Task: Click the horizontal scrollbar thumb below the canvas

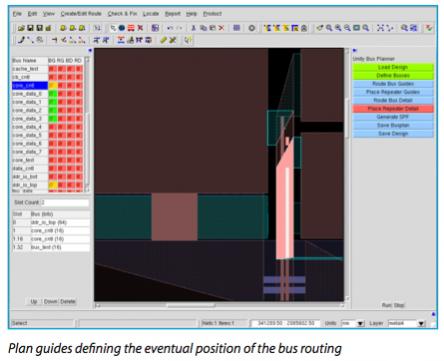Action: pyautogui.click(x=191, y=305)
